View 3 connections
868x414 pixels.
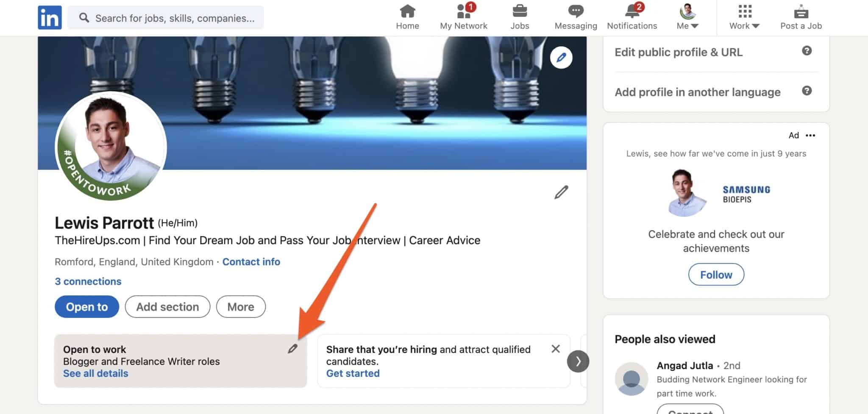[88, 281]
